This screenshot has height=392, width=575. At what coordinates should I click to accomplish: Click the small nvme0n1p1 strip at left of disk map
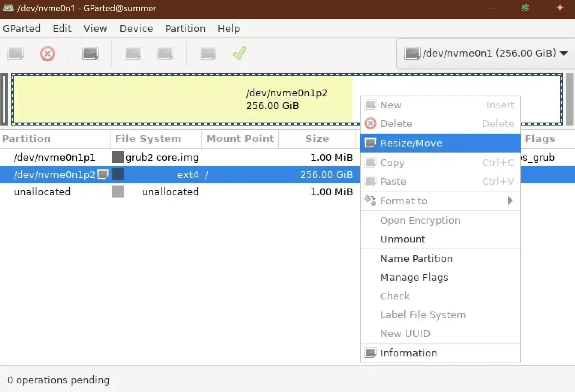(x=4, y=99)
